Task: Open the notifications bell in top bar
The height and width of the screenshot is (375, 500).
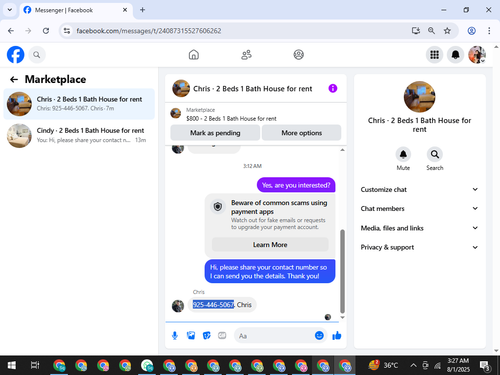Action: [456, 55]
